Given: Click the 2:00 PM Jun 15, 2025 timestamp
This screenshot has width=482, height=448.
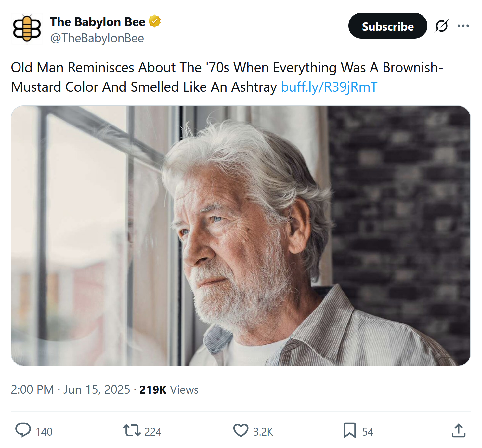Looking at the screenshot, I should point(70,389).
